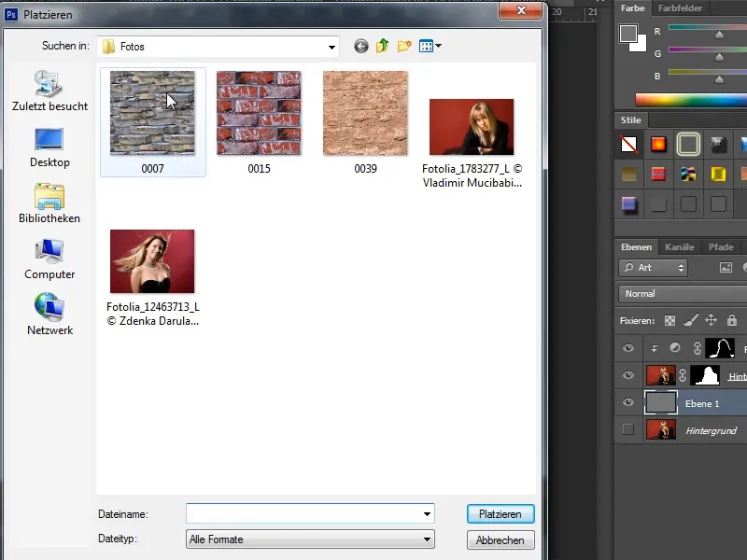Filter layers by pixel layers icon
Image resolution: width=747 pixels, height=560 pixels.
coord(726,268)
